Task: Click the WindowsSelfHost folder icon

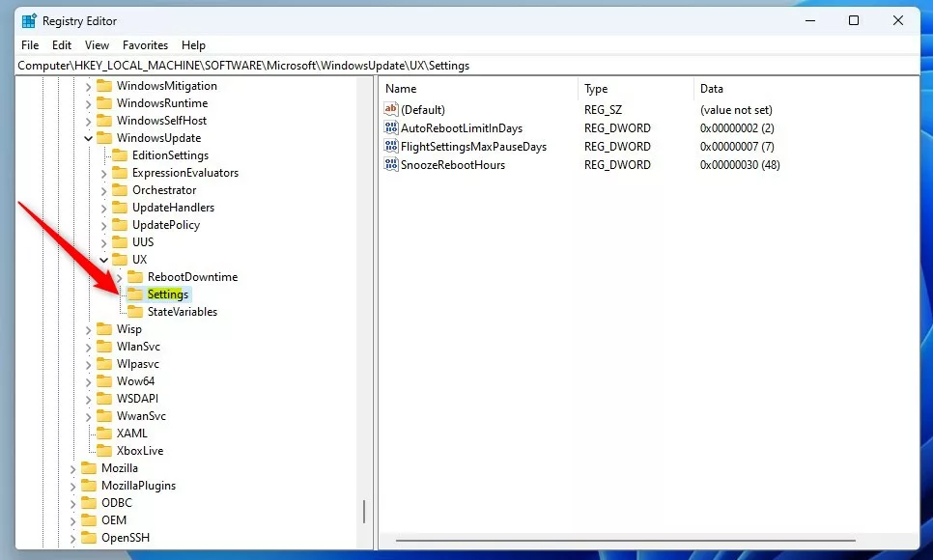Action: [x=104, y=121]
